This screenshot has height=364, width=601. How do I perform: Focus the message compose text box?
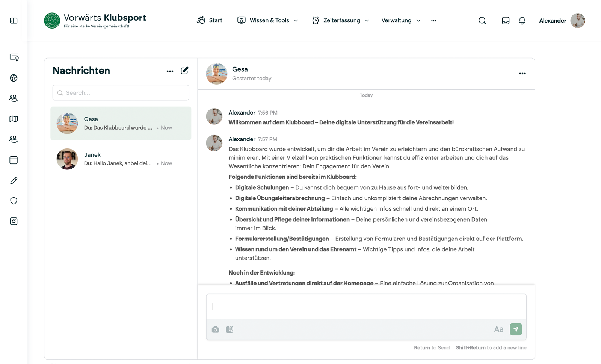click(366, 307)
